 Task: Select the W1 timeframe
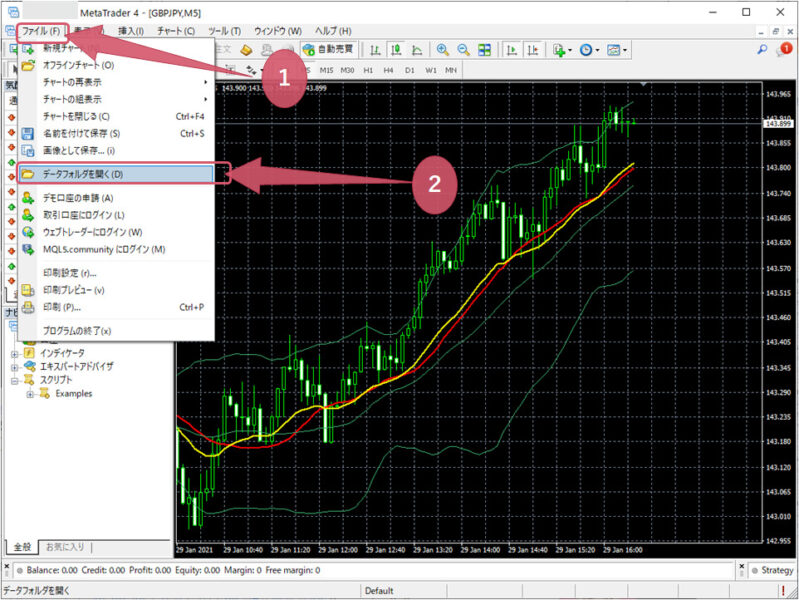431,70
